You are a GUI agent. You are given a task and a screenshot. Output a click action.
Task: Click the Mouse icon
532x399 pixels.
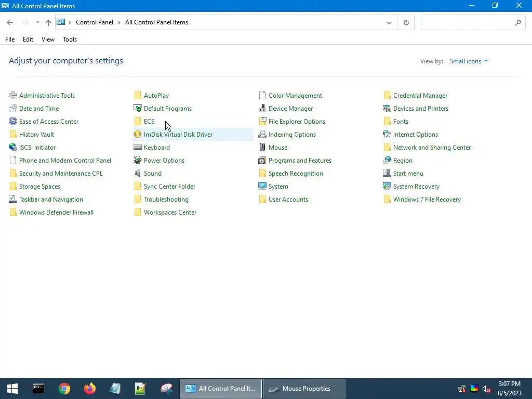click(x=262, y=147)
